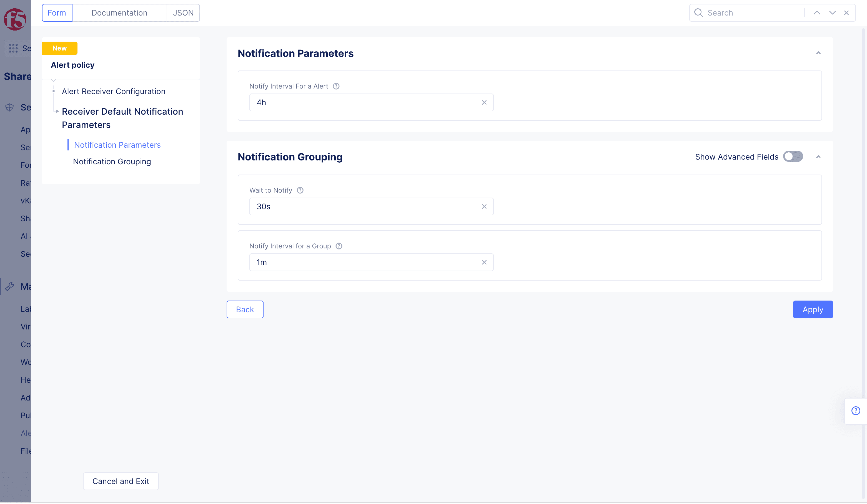The image size is (867, 504).
Task: Click help icon next to Notify Interval For a Alert
Action: [x=336, y=86]
